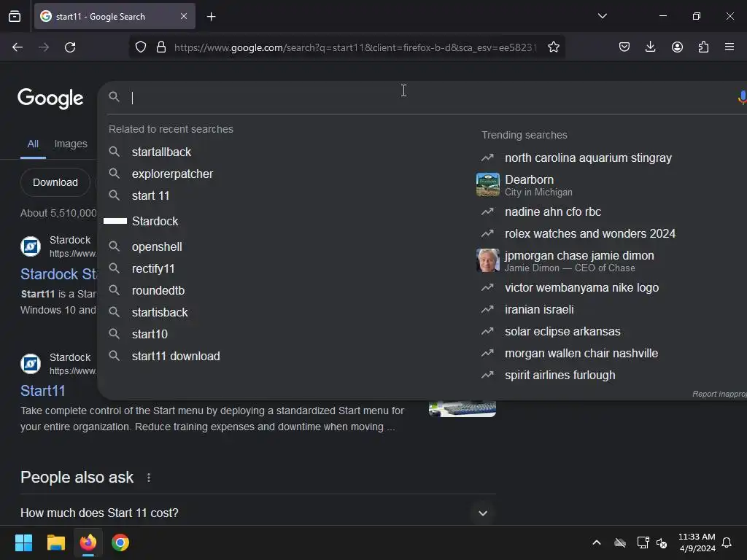
Task: Open the Windows Start menu
Action: [x=23, y=542]
